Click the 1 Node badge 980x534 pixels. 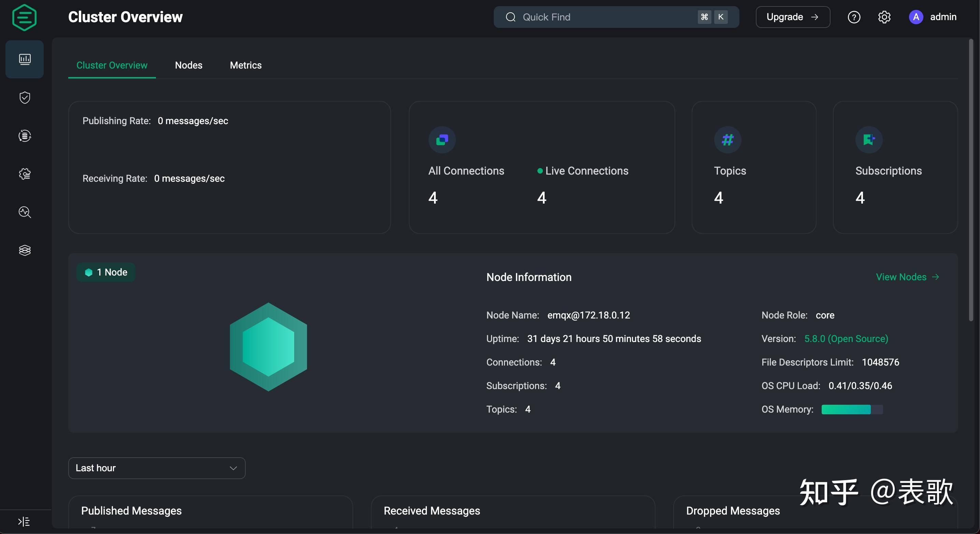106,272
